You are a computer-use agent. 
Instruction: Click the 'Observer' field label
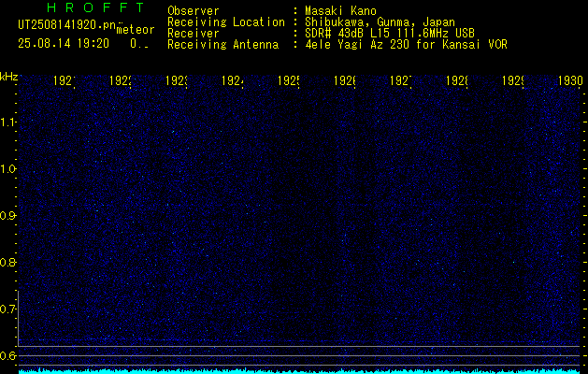[x=194, y=11]
